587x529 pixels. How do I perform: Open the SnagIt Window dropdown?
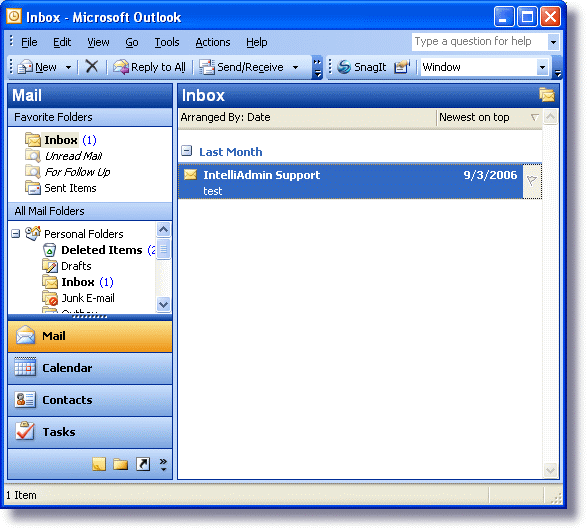(x=542, y=67)
